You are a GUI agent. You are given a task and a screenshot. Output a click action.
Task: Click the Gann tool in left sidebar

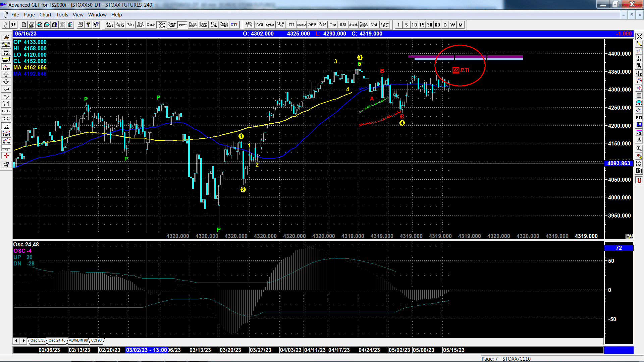tap(6, 141)
